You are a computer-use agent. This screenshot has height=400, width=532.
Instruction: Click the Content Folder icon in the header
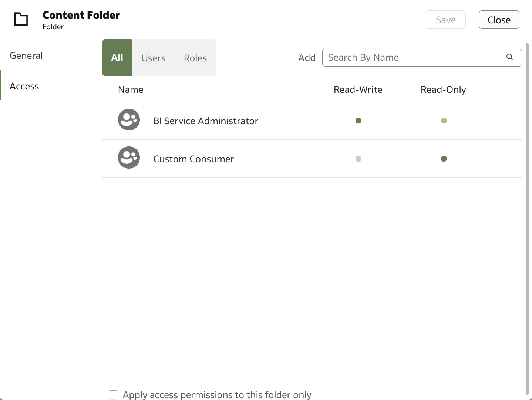click(21, 19)
